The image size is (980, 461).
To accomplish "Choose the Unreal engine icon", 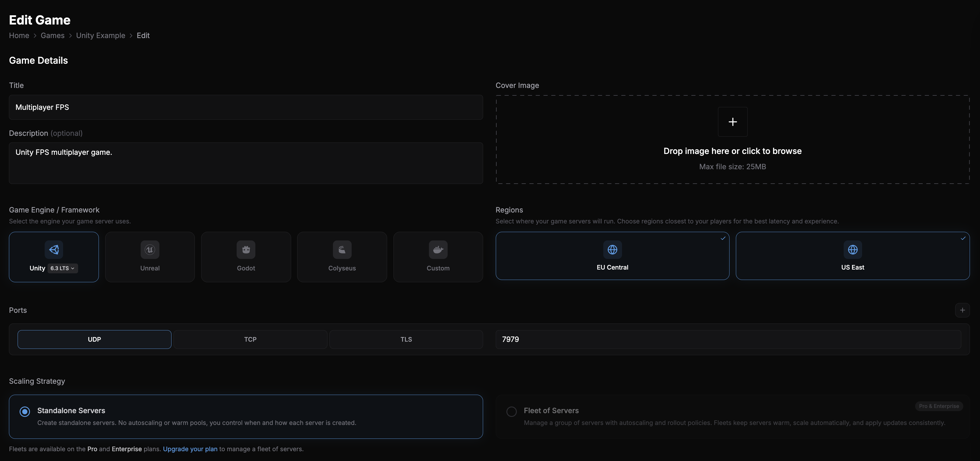I will coord(150,250).
